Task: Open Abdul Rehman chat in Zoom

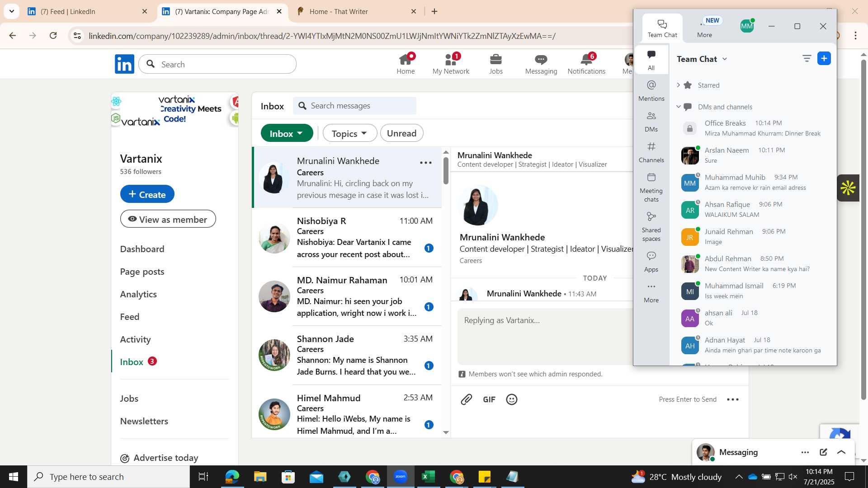Action: pyautogui.click(x=752, y=264)
